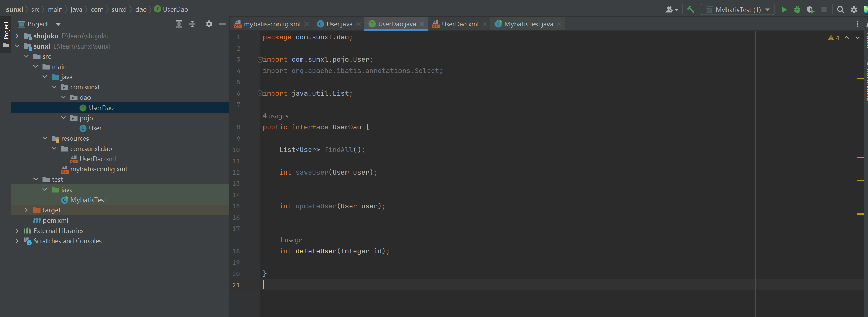Switch to the MybatisTest.java editor tab

[x=528, y=24]
